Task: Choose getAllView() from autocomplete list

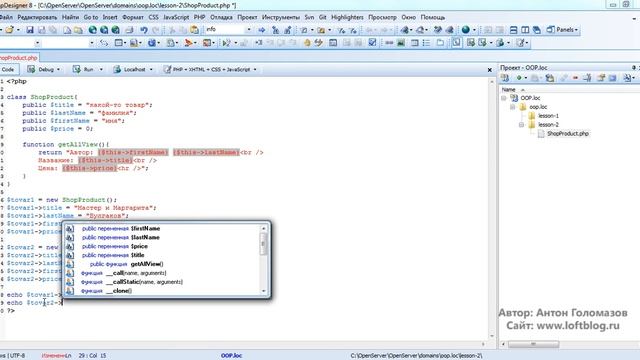Action: pyautogui.click(x=162, y=264)
